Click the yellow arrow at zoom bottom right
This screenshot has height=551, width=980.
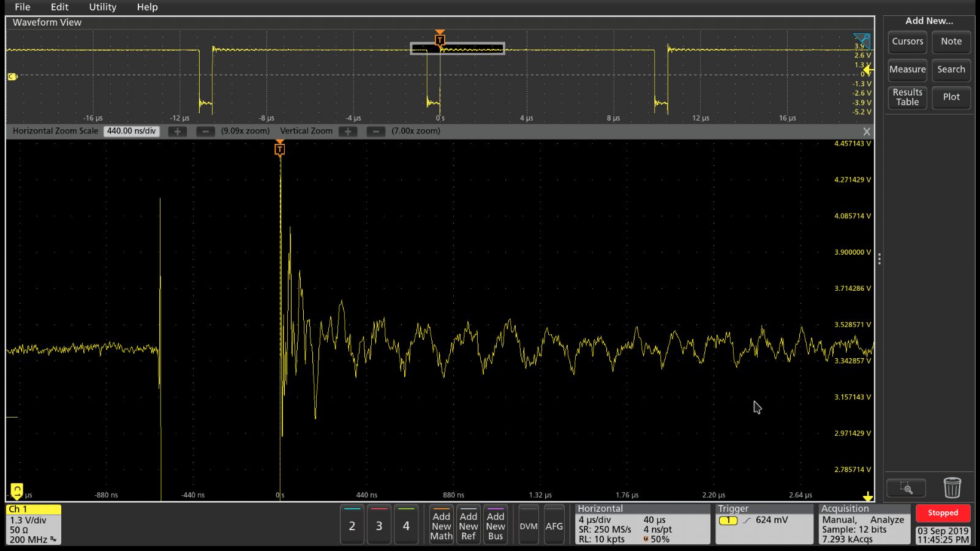[867, 497]
